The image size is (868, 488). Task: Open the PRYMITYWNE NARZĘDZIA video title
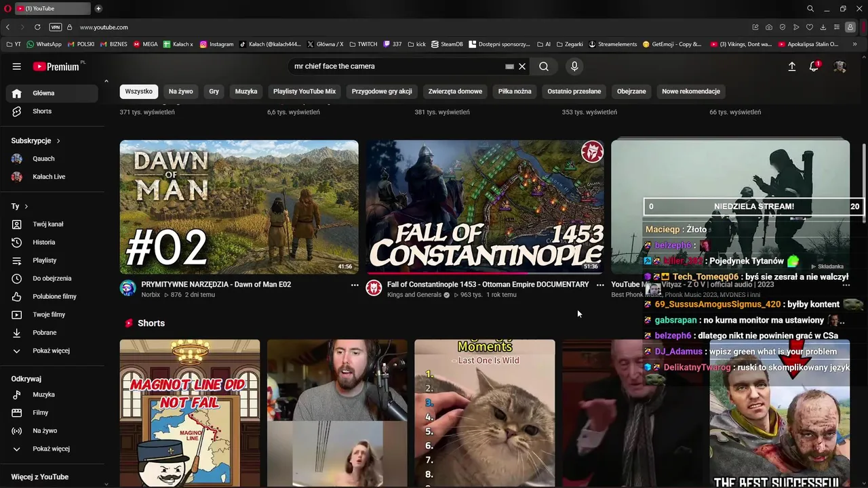(216, 285)
